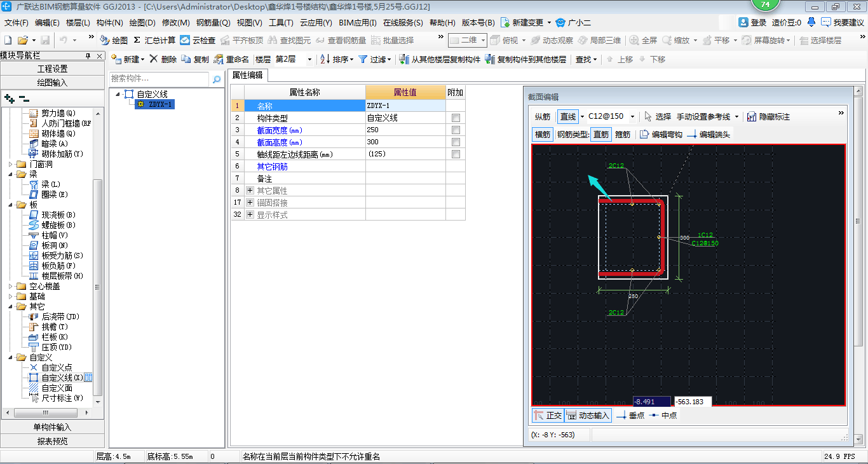Toggle 正交 orthogonal mode
Screen dimensions: 868x464
tap(547, 416)
